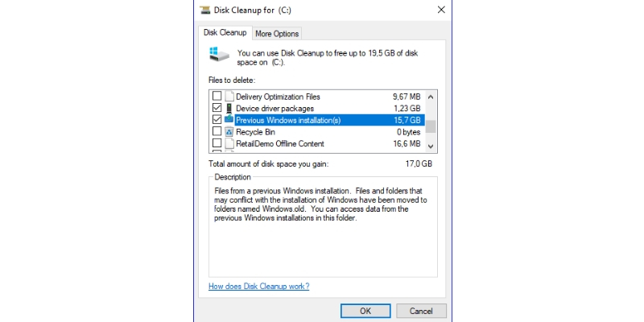Click the file list scrollbar thumb
The image size is (644, 322).
coord(431,126)
